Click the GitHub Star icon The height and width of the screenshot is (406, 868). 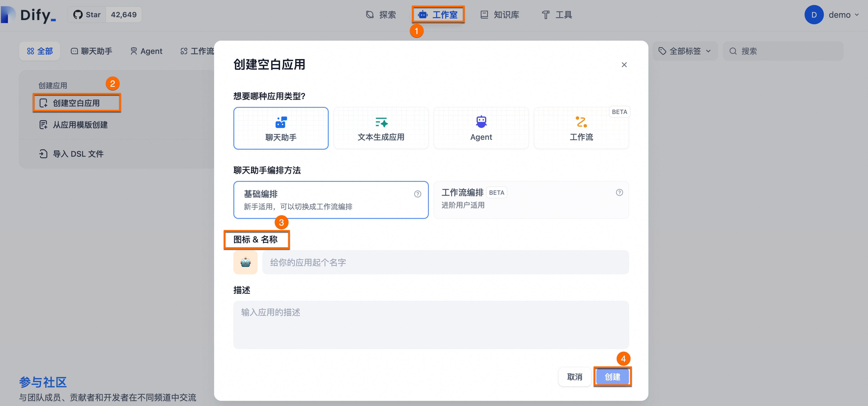[x=78, y=15]
